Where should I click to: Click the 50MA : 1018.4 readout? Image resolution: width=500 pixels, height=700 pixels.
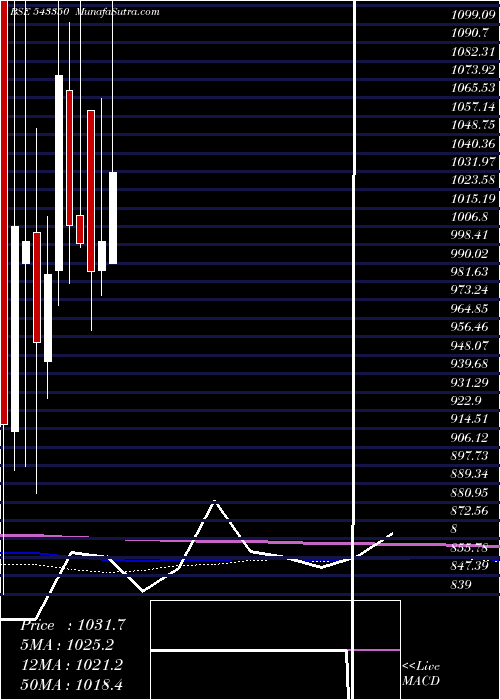tap(72, 685)
